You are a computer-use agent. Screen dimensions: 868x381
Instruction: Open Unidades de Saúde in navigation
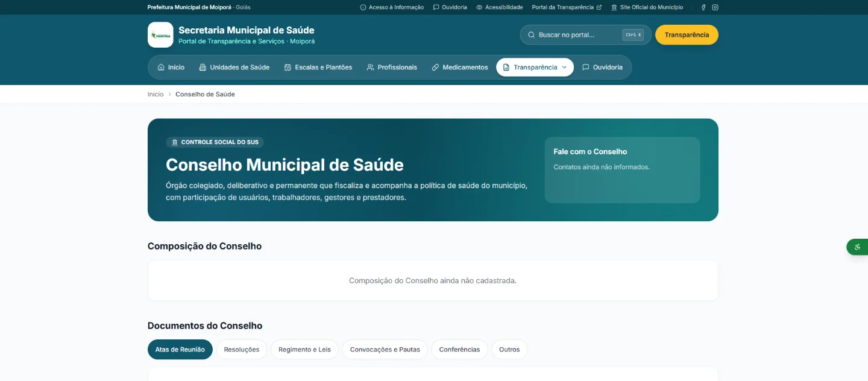[234, 68]
